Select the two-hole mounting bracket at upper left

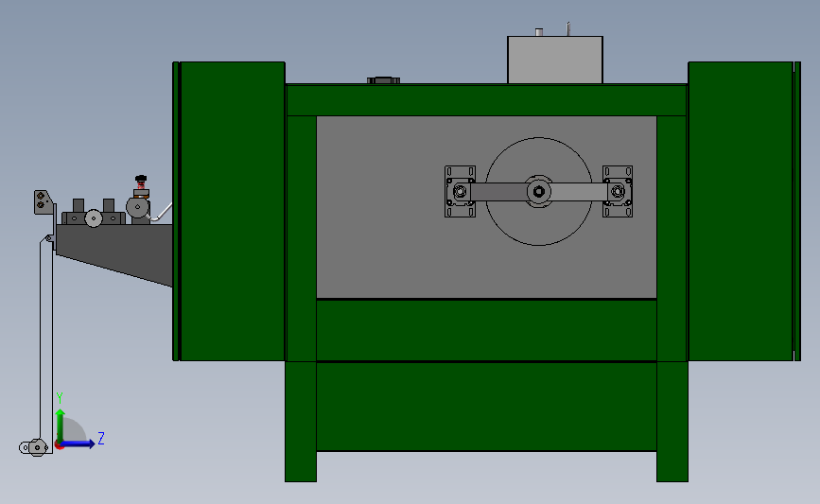click(x=43, y=202)
